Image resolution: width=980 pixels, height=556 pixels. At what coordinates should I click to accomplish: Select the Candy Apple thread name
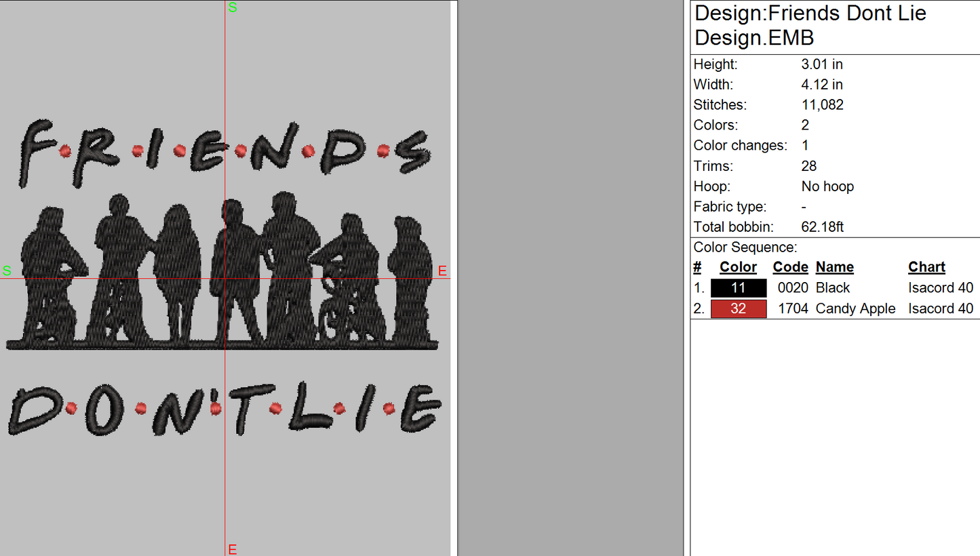[x=855, y=309]
